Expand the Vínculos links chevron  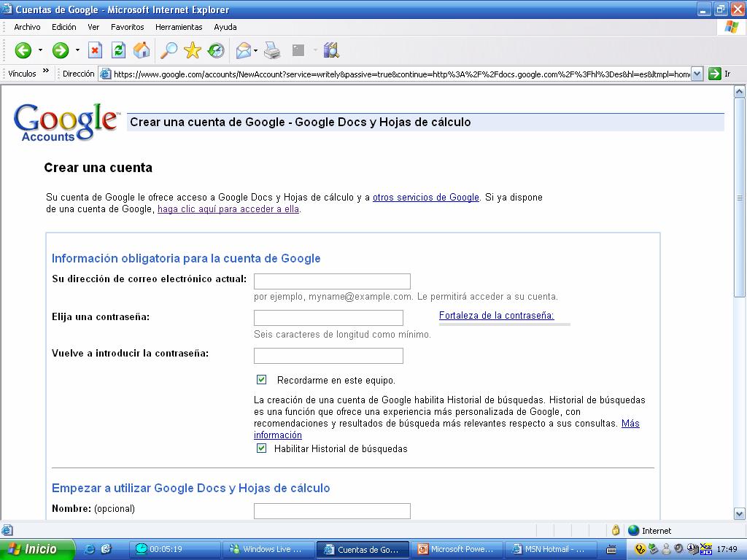[x=46, y=71]
